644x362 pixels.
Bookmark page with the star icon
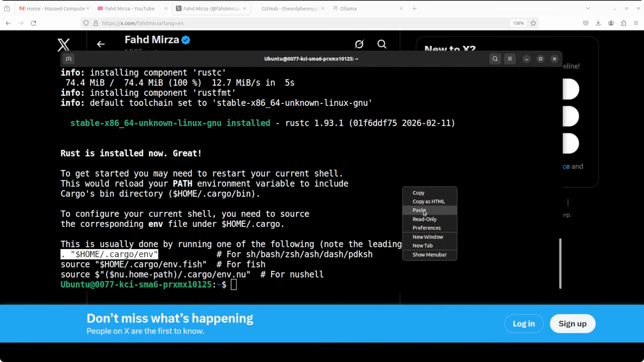(x=533, y=23)
